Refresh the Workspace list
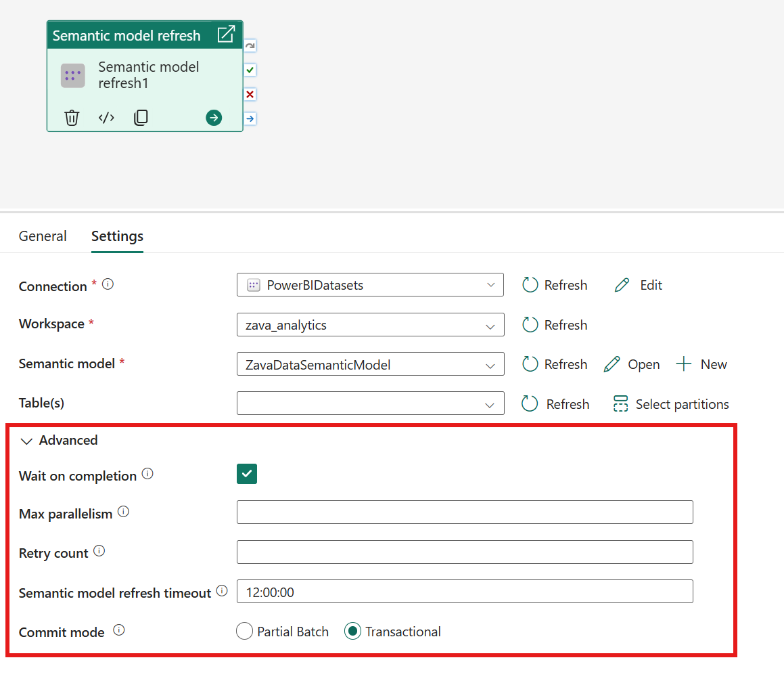Image resolution: width=784 pixels, height=683 pixels. click(555, 325)
